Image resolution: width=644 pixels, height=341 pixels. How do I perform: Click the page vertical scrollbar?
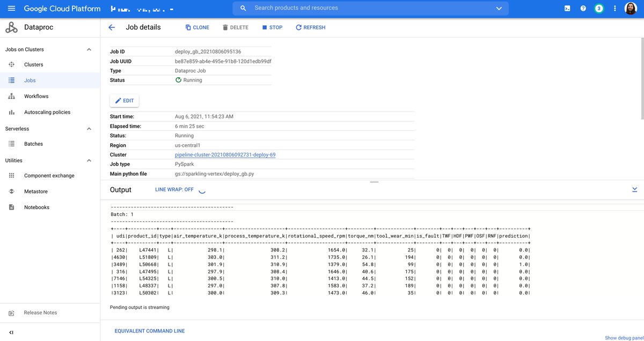tap(642, 79)
